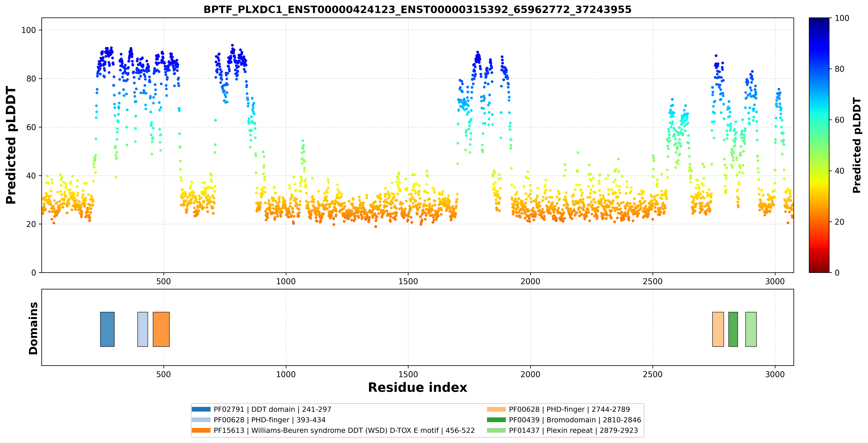
Task: Click green legend swatch for Bromodomain
Action: tap(496, 420)
